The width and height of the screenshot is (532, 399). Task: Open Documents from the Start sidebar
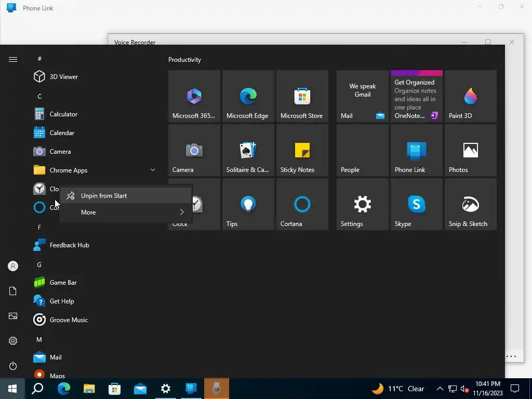[x=13, y=291]
